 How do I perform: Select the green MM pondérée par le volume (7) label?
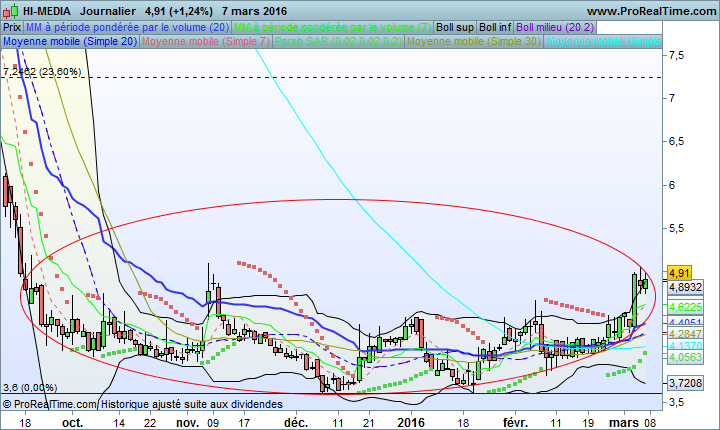[x=332, y=27]
